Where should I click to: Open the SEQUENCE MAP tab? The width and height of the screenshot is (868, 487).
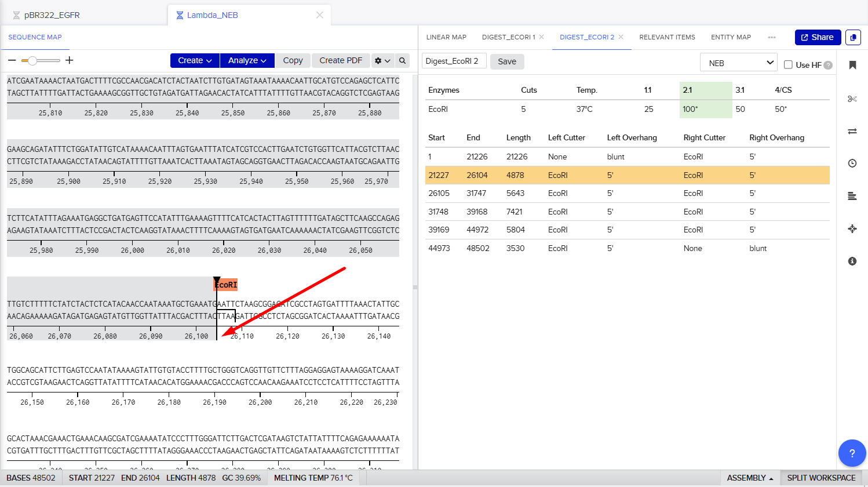pos(35,37)
